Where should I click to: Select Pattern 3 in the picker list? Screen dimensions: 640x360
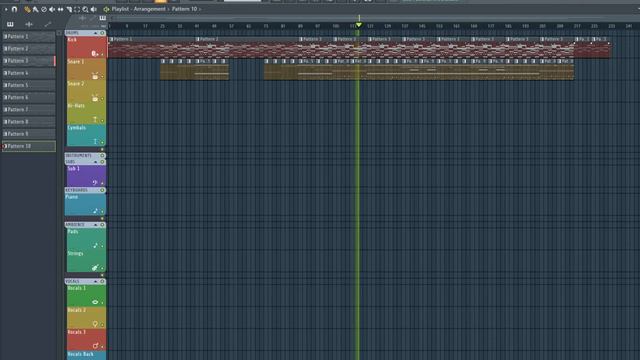pos(29,61)
